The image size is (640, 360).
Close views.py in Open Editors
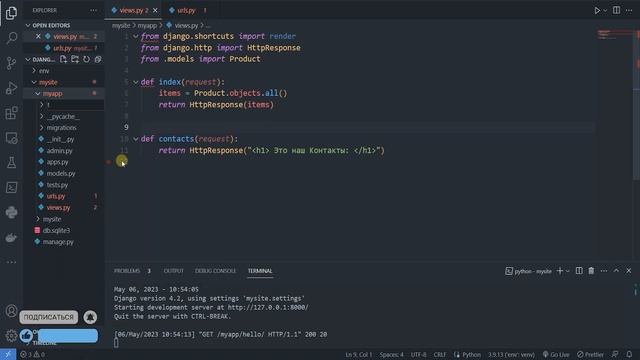pos(38,36)
